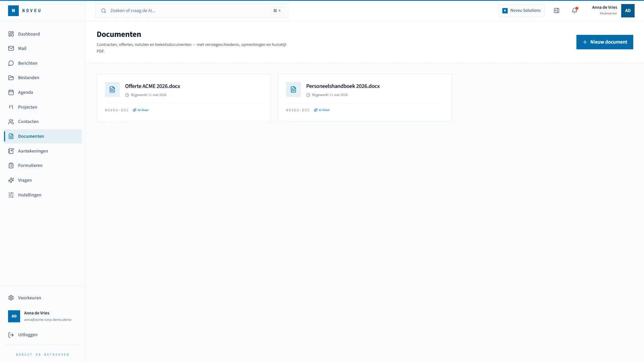Viewport: 644px width, 362px height.
Task: Open Aantekeningen
Action: click(x=43, y=151)
